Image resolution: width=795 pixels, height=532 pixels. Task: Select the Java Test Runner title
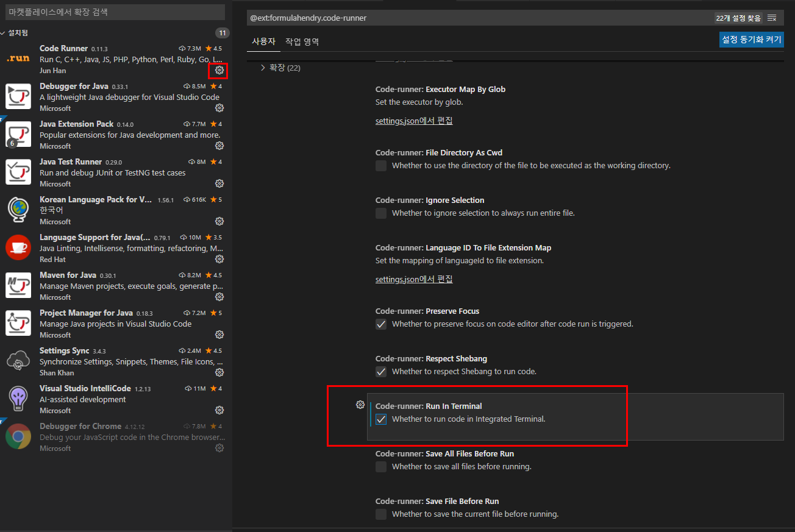coord(71,161)
